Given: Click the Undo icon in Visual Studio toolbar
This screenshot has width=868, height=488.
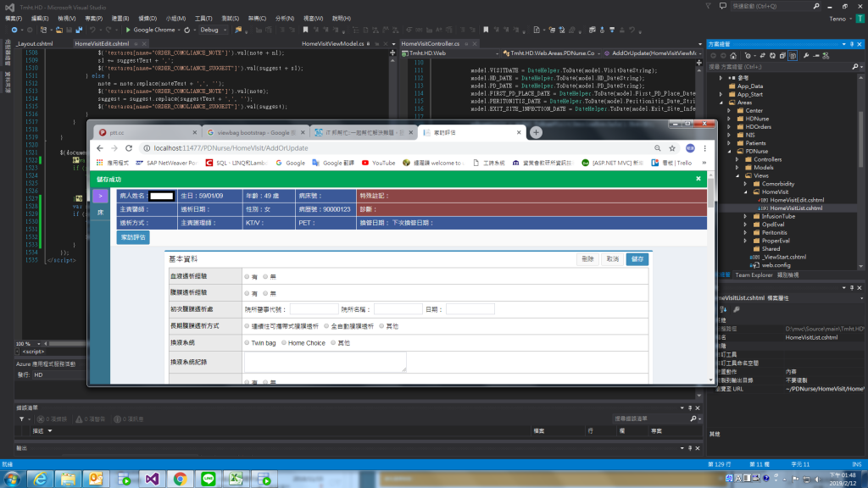Looking at the screenshot, I should 93,30.
